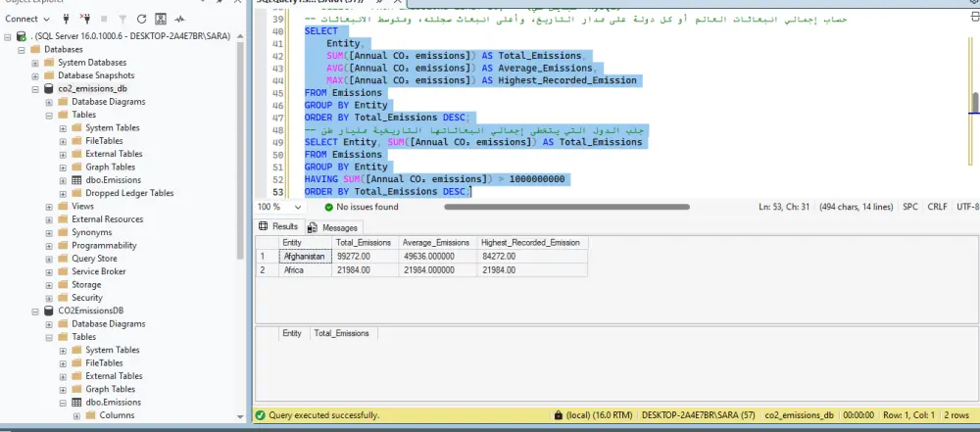Select the Average_Emissions column header
The width and height of the screenshot is (980, 432).
436,243
